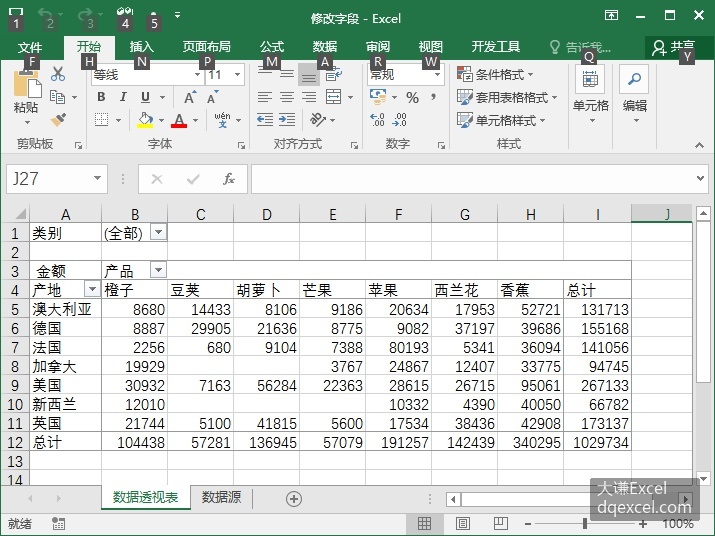The width and height of the screenshot is (715, 536).
Task: Switch to 数据 Data tab
Action: 325,47
